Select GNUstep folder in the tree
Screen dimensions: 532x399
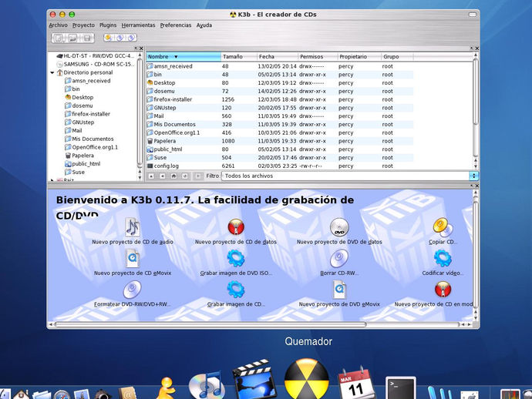[79, 122]
